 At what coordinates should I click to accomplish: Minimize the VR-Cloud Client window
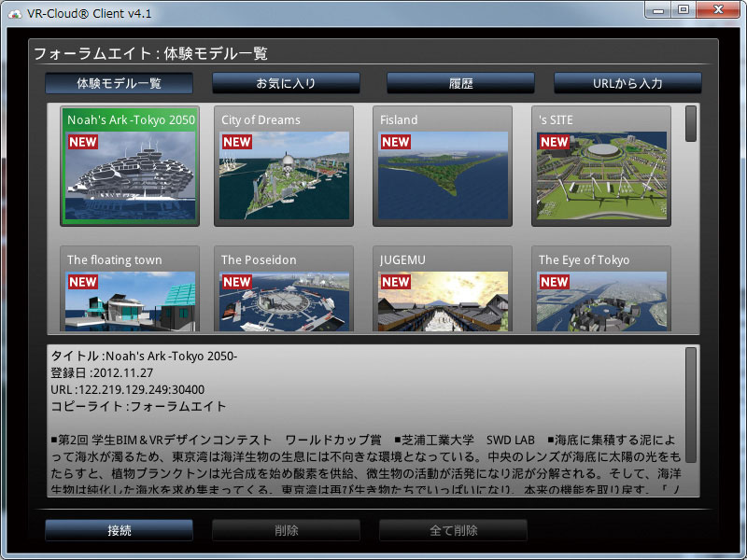click(658, 10)
